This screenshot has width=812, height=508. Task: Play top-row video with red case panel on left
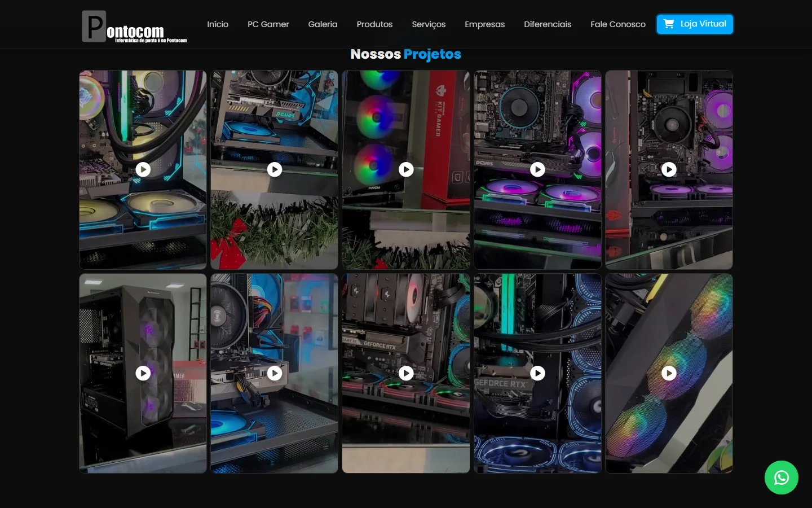coord(669,169)
